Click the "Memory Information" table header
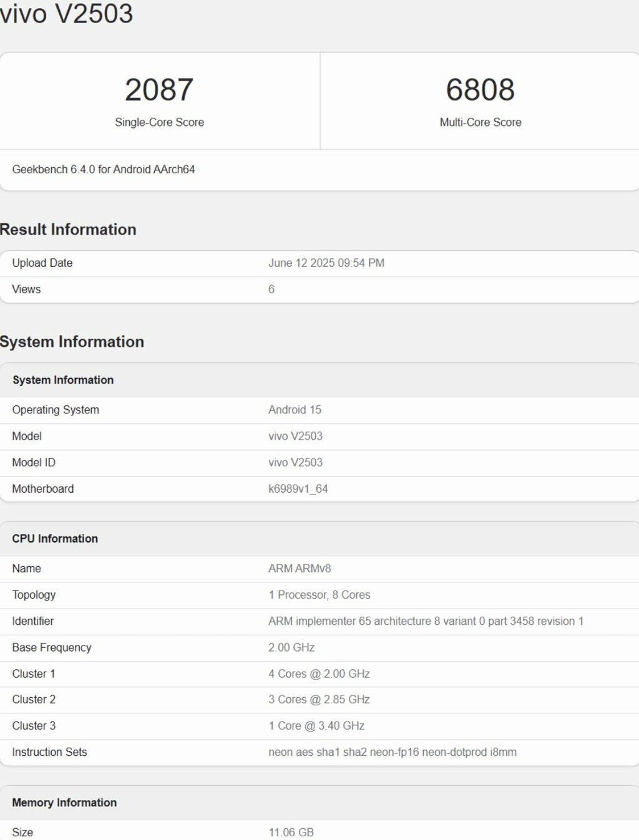This screenshot has width=639, height=840. [64, 803]
